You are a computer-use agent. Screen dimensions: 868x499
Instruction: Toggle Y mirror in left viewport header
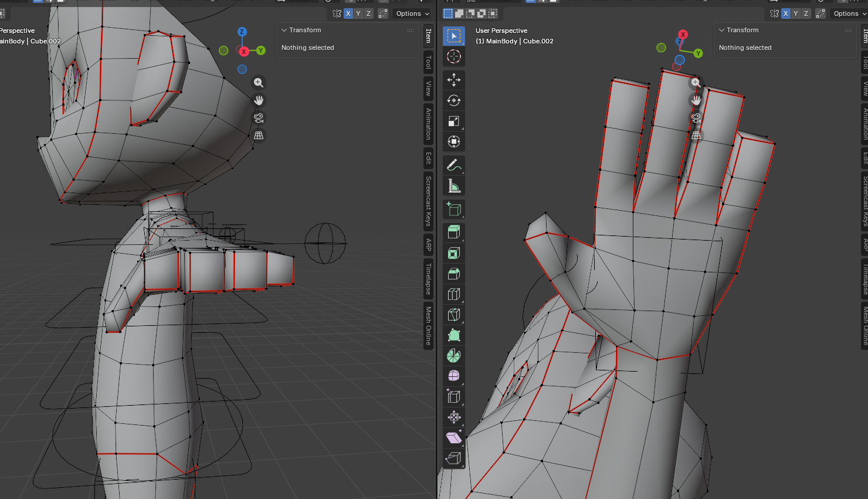358,14
